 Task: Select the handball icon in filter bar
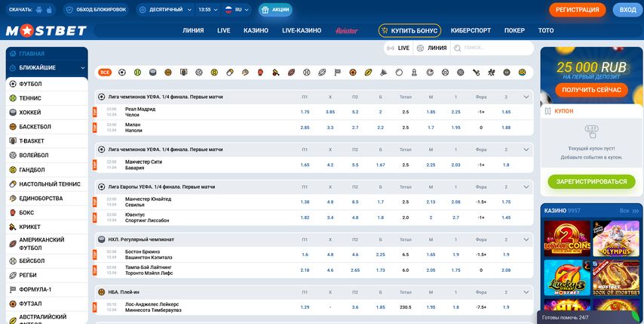[214, 73]
